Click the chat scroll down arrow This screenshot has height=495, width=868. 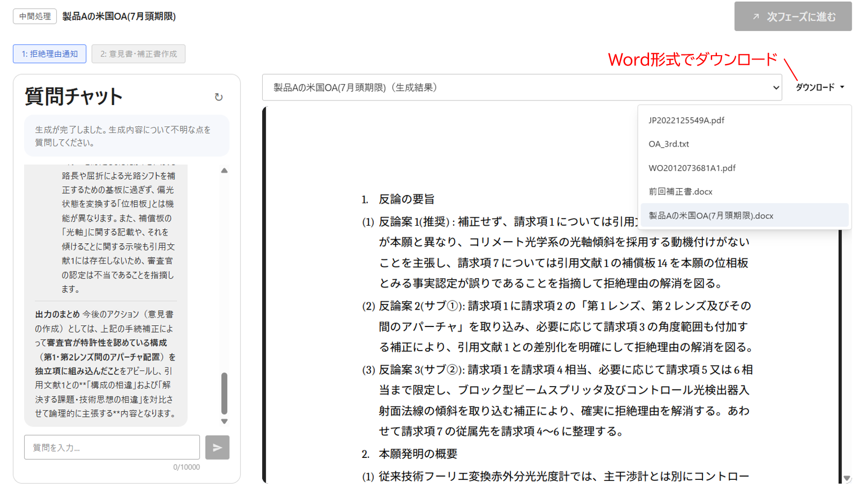point(224,421)
